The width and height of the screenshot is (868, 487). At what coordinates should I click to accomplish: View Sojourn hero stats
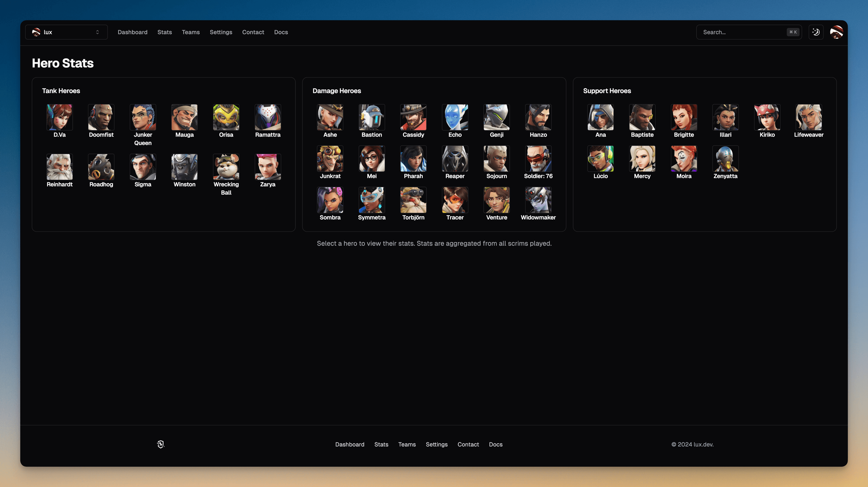496,159
